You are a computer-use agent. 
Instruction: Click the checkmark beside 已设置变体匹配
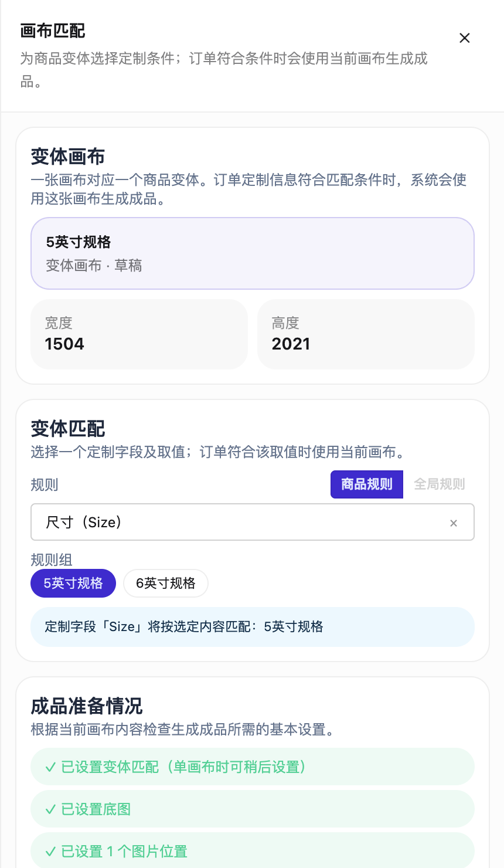(50, 767)
